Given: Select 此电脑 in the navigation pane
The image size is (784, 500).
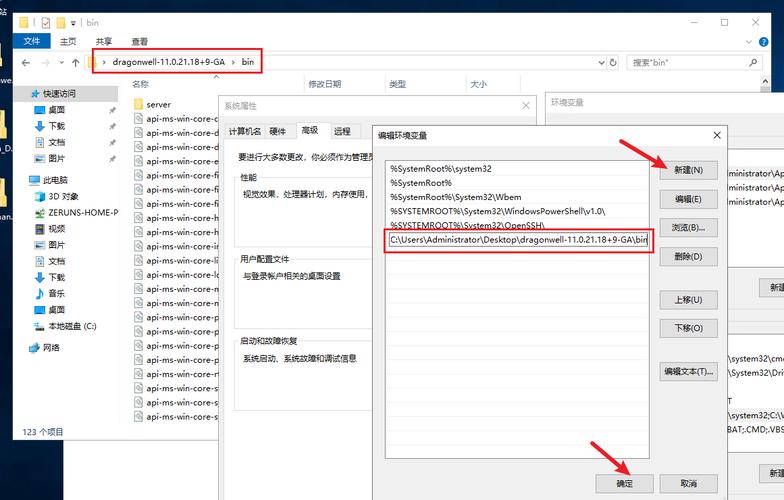Looking at the screenshot, I should 48,180.
